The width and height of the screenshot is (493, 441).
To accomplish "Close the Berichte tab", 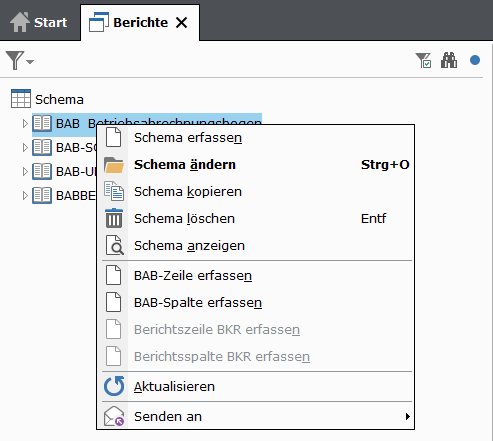I will tap(182, 23).
